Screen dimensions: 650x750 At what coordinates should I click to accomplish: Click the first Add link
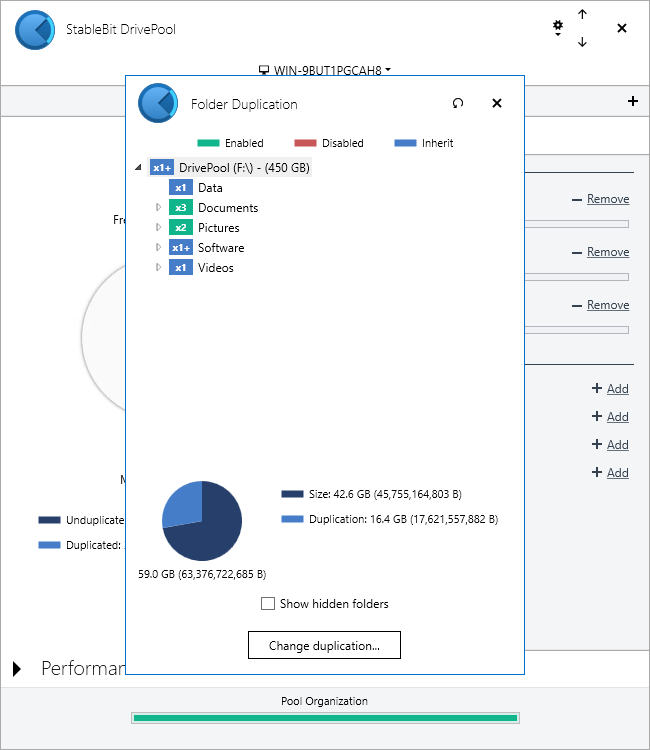(617, 389)
